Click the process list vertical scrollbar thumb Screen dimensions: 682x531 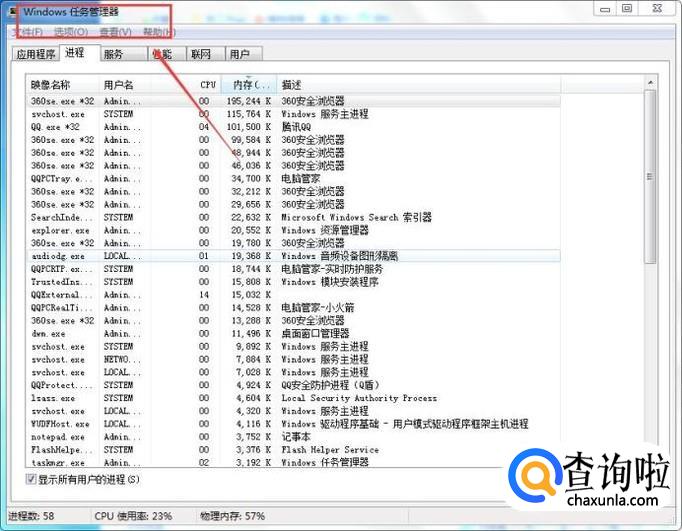(650, 177)
